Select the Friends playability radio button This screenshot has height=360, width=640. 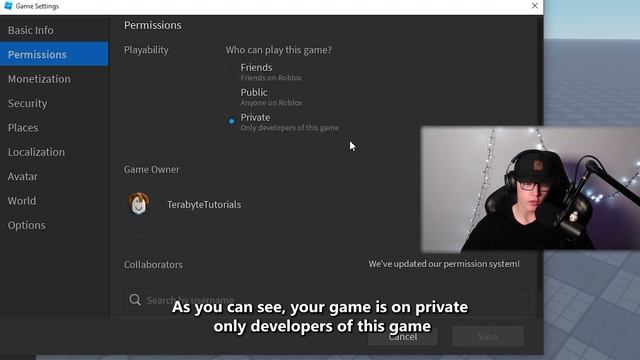click(231, 71)
